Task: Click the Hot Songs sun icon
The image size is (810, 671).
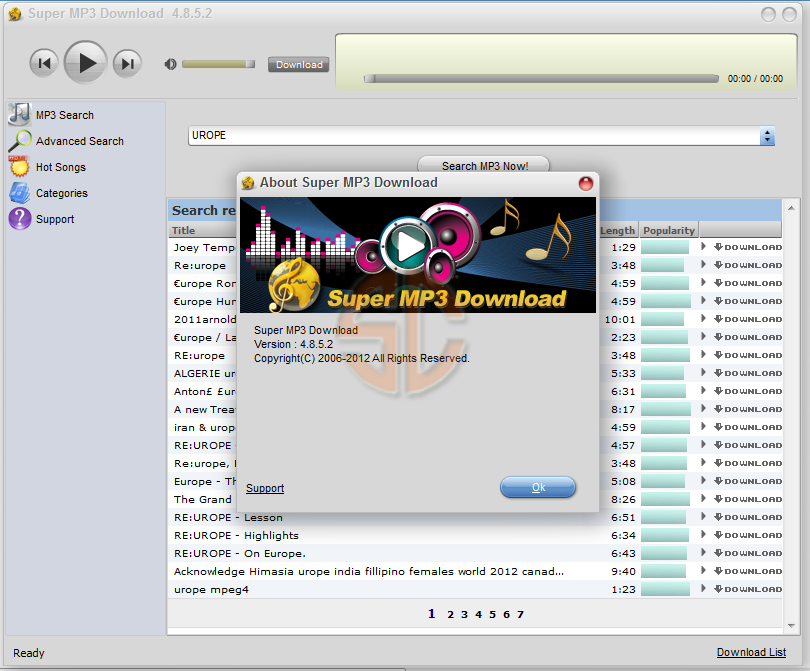Action: [19, 166]
